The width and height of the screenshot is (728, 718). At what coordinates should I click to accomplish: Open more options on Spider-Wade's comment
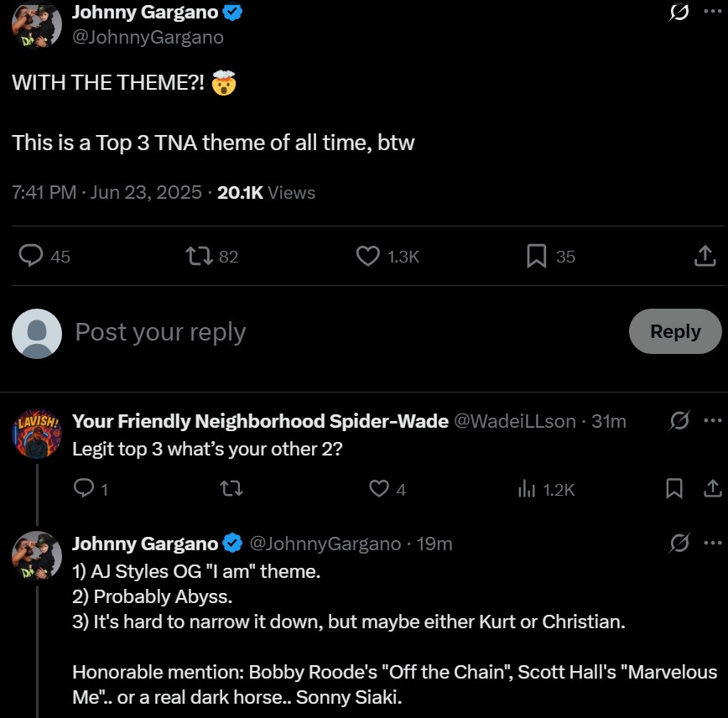711,421
